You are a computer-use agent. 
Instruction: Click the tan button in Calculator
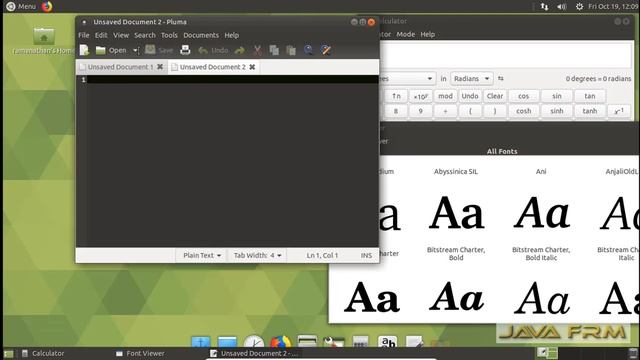pyautogui.click(x=590, y=96)
